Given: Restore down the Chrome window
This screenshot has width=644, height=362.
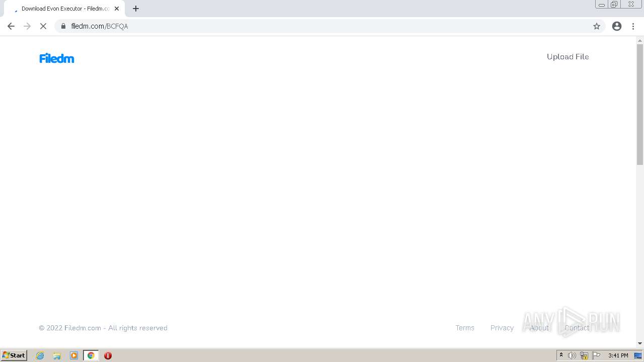Looking at the screenshot, I should pyautogui.click(x=614, y=5).
